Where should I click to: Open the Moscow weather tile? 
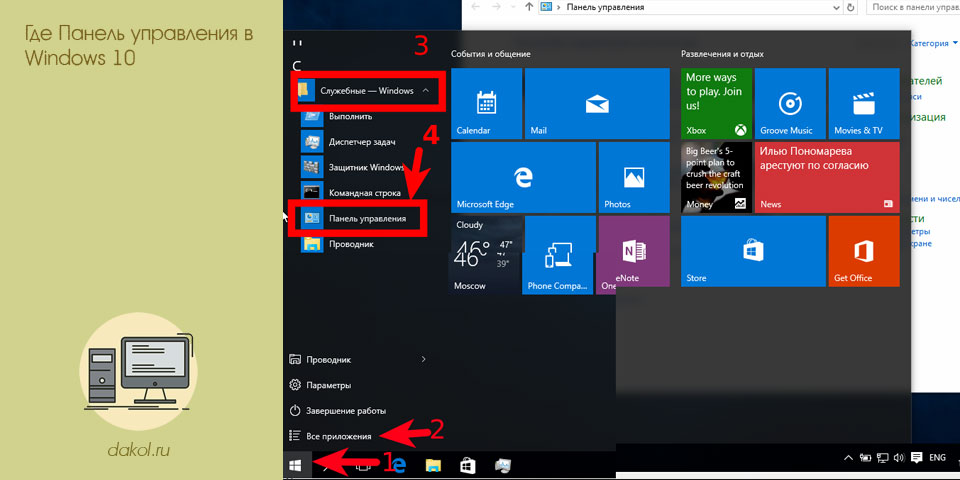486,254
